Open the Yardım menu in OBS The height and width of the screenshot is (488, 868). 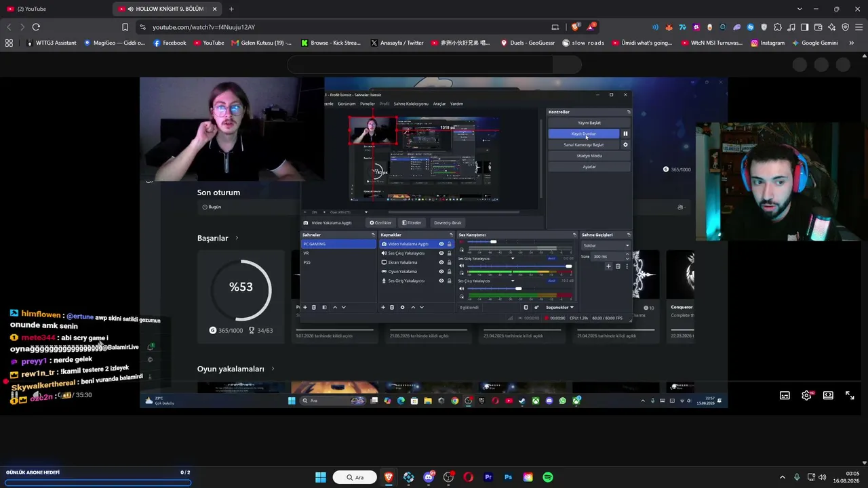tap(457, 104)
